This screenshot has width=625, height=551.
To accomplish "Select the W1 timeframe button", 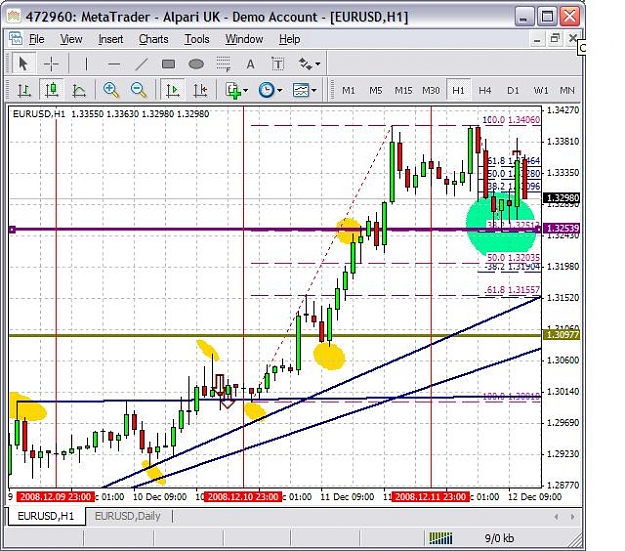I will (x=540, y=91).
